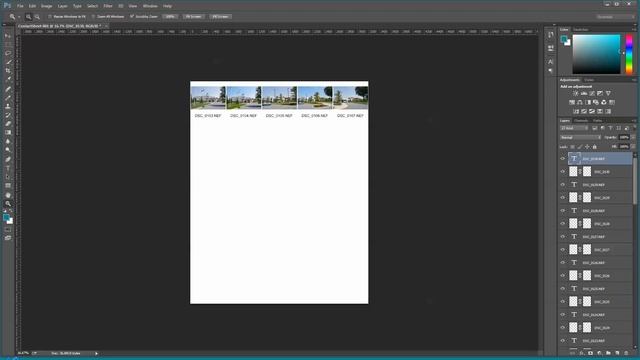Switch to the Swatches tab

pyautogui.click(x=581, y=30)
